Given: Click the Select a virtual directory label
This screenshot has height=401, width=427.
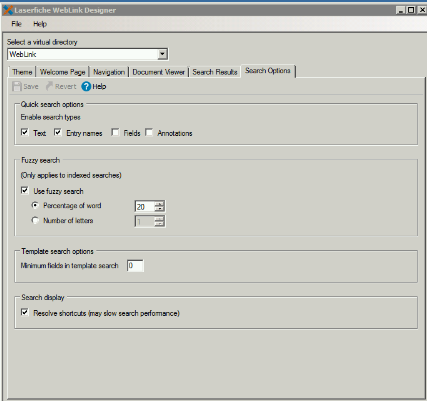Looking at the screenshot, I should [x=42, y=42].
